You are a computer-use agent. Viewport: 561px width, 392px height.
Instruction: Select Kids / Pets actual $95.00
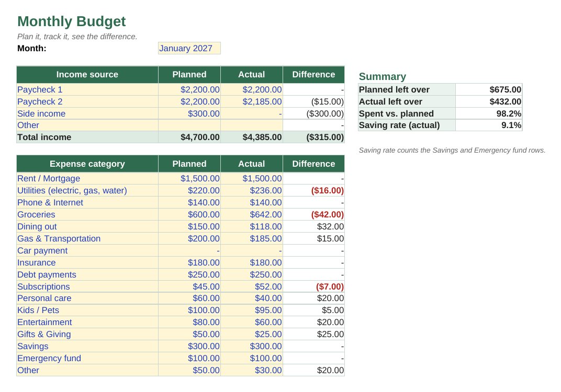pyautogui.click(x=252, y=310)
